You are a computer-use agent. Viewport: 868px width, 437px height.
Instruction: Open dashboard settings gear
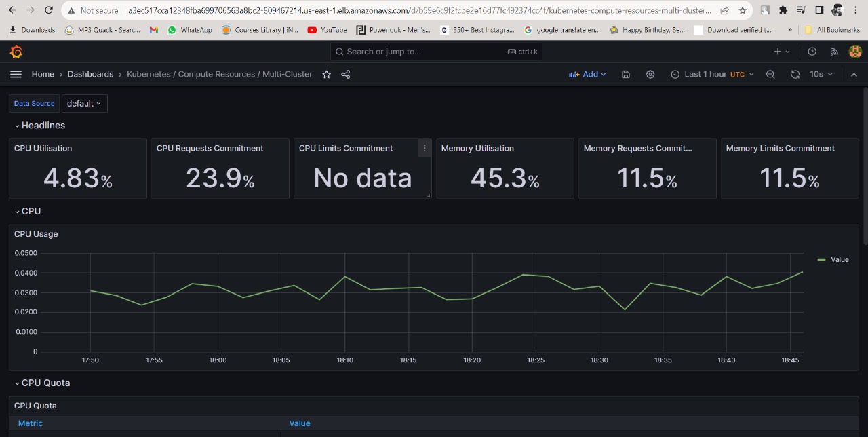pyautogui.click(x=650, y=75)
